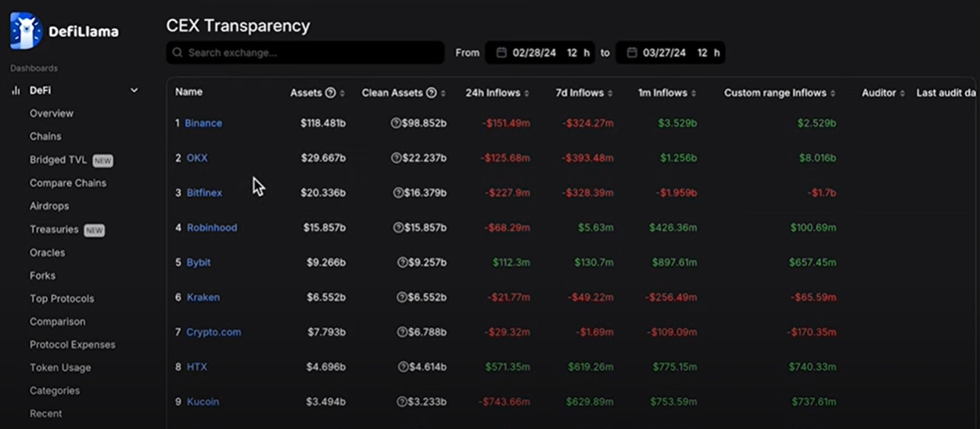Open Airdrops in sidebar
This screenshot has height=429, width=980.
point(49,206)
